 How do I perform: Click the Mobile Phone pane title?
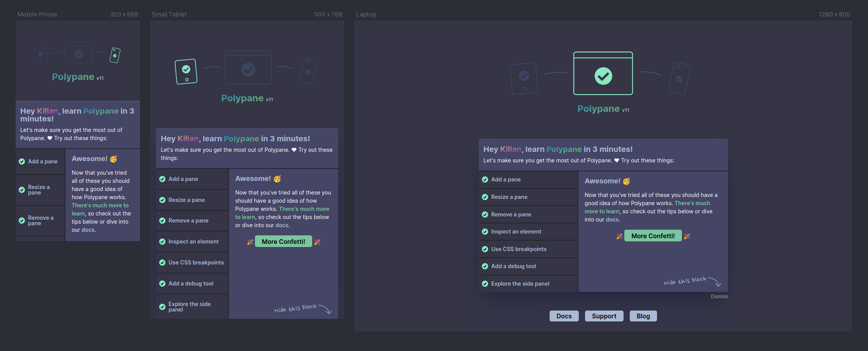[37, 15]
